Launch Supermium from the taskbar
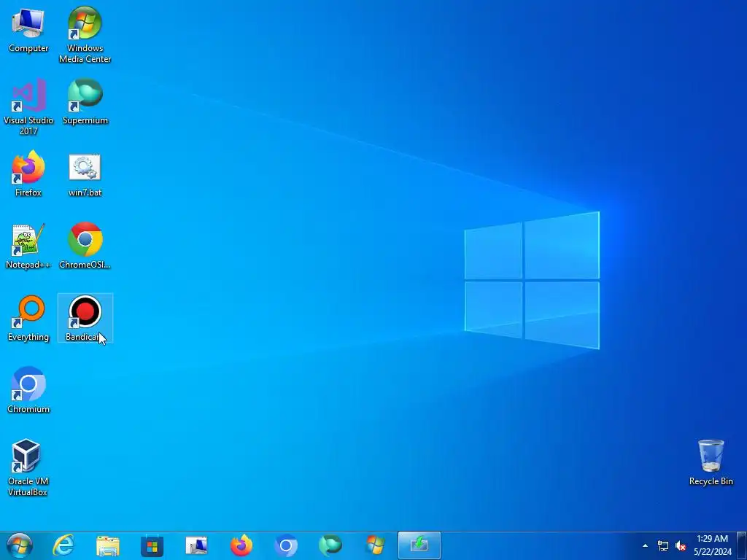The height and width of the screenshot is (560, 747). tap(330, 545)
